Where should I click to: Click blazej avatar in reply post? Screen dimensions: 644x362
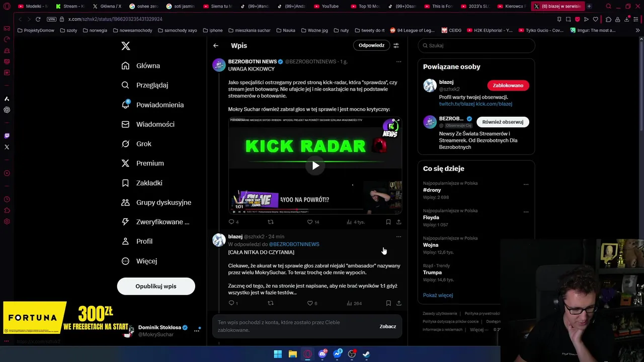click(219, 240)
